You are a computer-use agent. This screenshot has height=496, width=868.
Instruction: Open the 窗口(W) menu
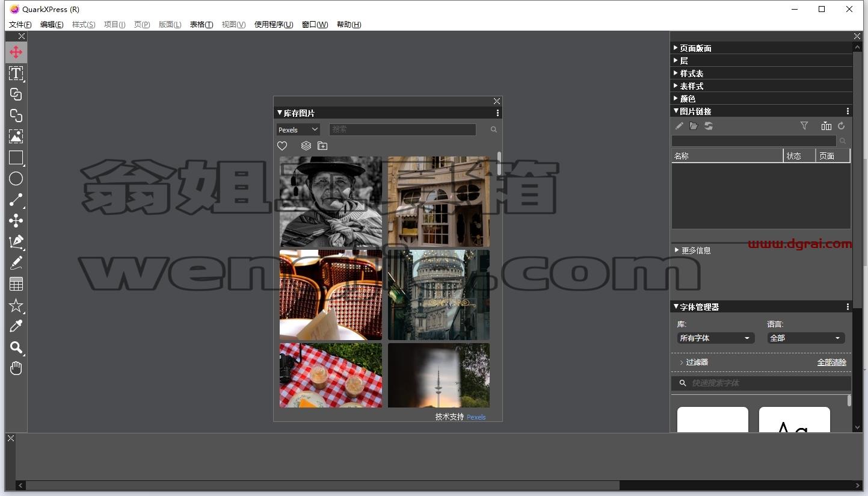coord(315,25)
